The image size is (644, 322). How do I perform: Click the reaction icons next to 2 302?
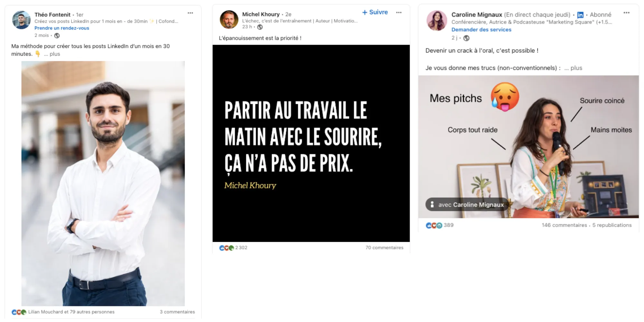tap(227, 248)
